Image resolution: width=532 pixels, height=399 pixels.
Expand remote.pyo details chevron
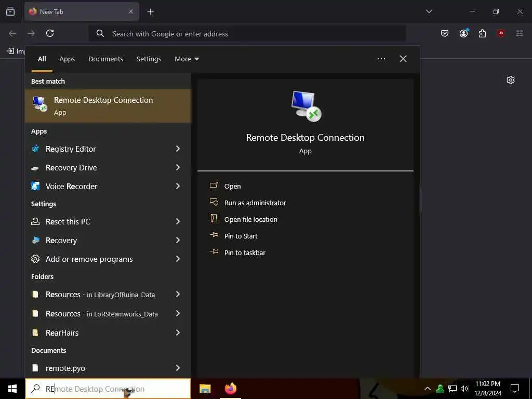click(x=178, y=368)
